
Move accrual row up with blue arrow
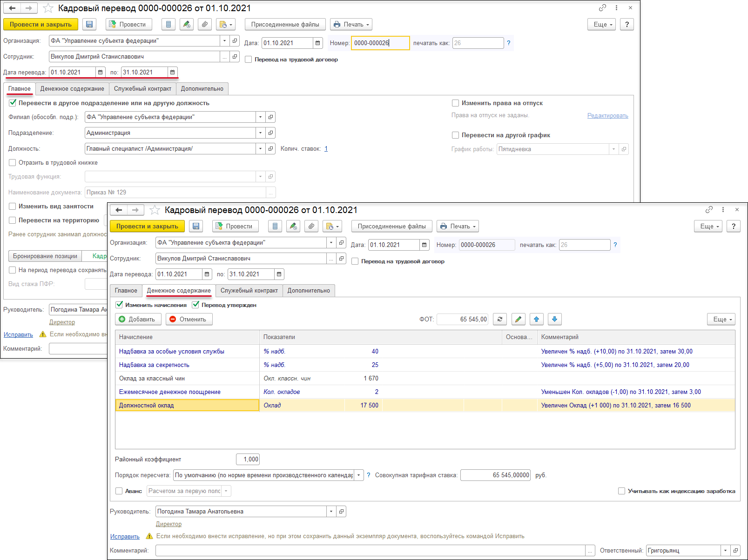[536, 319]
